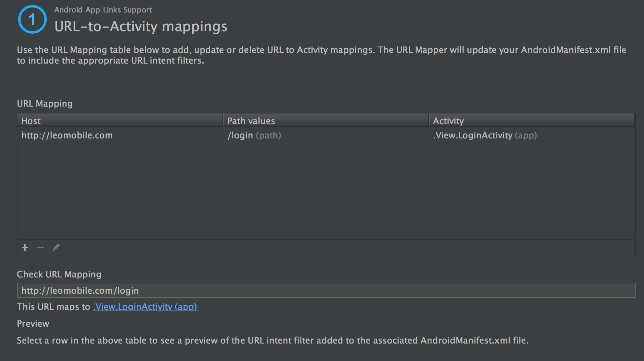
Task: Open the .View.LoginActivity (app) link
Action: pos(145,307)
